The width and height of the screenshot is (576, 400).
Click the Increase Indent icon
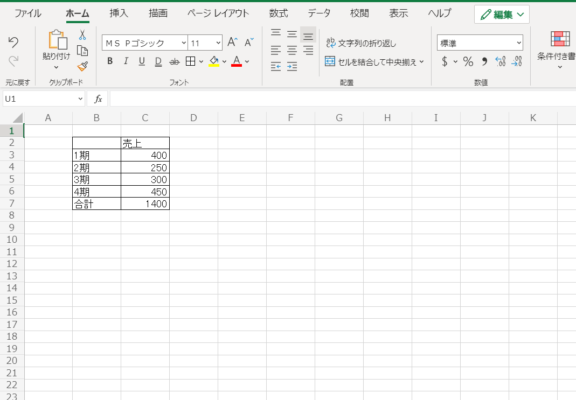tap(292, 66)
